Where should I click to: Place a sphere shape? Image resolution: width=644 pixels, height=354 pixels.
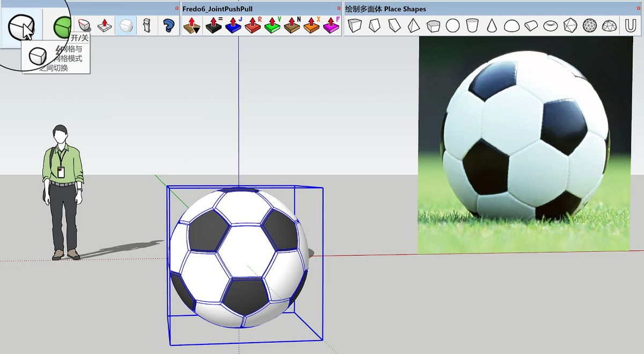click(x=452, y=25)
